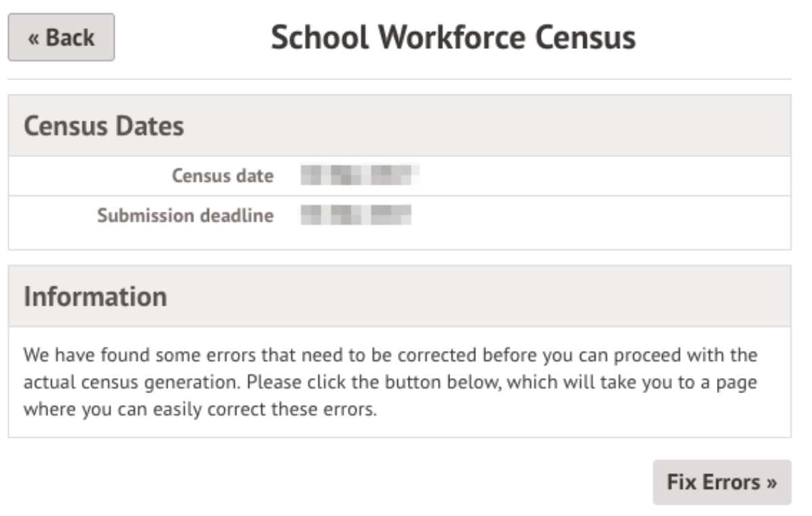
Task: Click the line starting "We have found some errors"
Action: [x=390, y=356]
